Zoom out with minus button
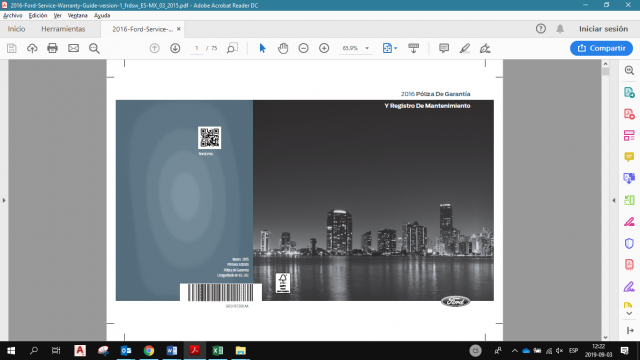640x360 pixels. 303,48
